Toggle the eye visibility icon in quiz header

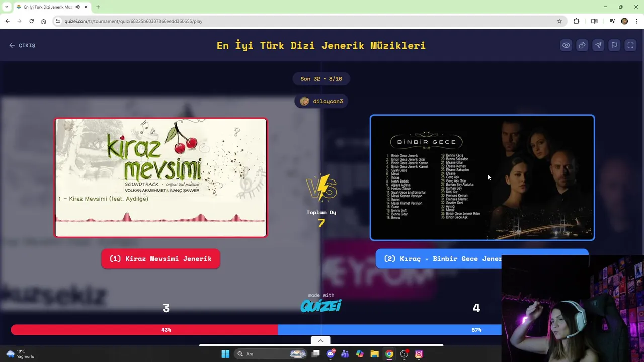566,45
